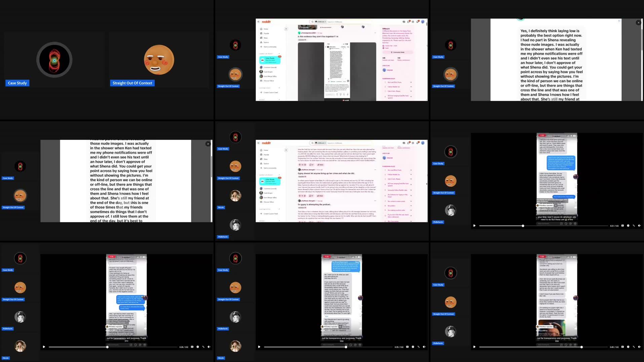Expand the 'No politics' rule chevron

(411, 206)
